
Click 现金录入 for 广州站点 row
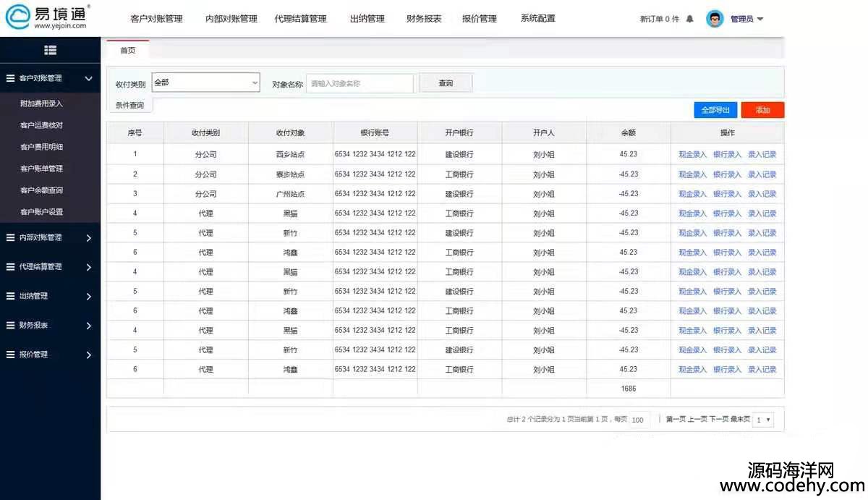(x=692, y=194)
